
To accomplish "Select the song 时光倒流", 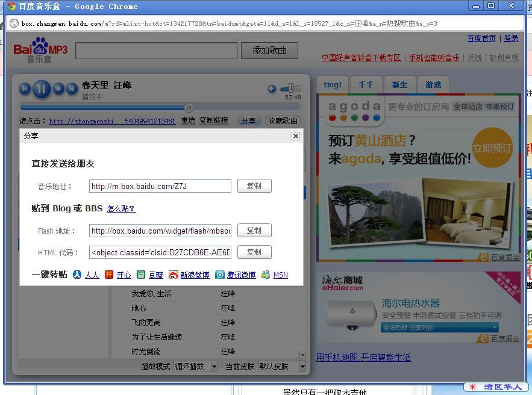I will (x=146, y=352).
